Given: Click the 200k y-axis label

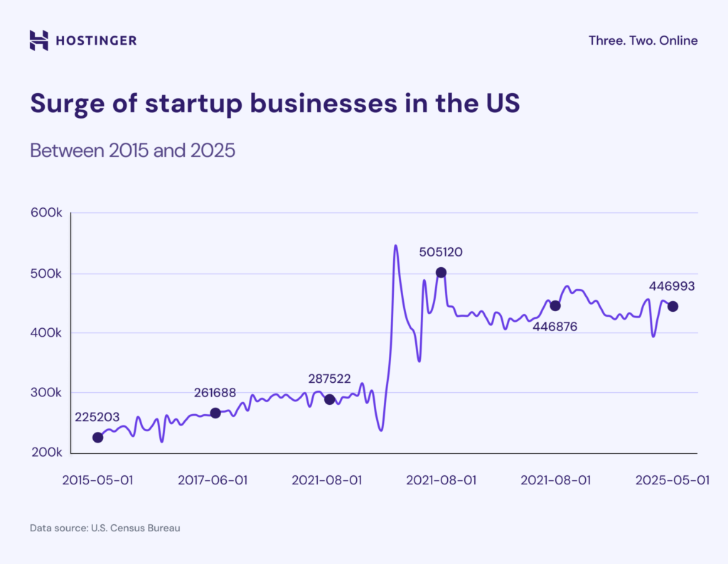Looking at the screenshot, I should coord(47,452).
